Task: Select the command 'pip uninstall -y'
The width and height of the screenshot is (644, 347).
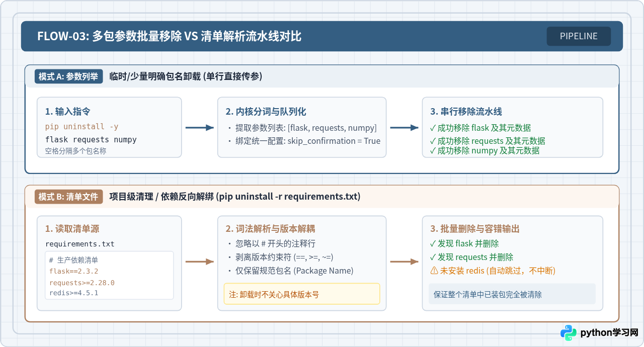Action: point(82,127)
